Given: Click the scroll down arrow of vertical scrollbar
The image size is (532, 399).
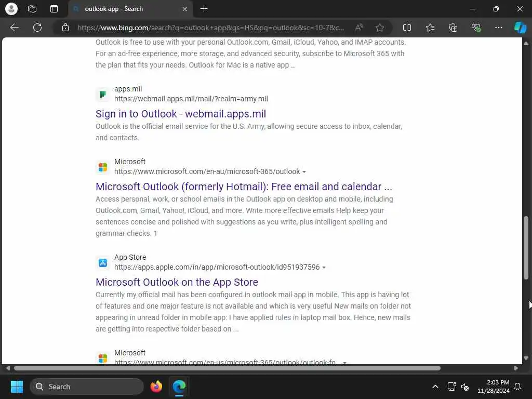Looking at the screenshot, I should pyautogui.click(x=526, y=358).
